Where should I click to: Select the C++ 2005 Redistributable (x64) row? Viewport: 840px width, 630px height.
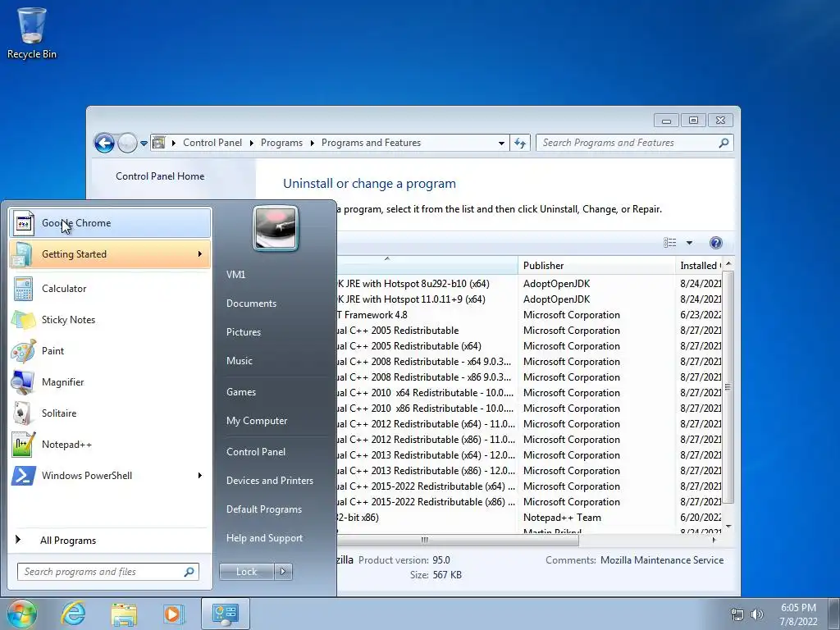(529, 346)
